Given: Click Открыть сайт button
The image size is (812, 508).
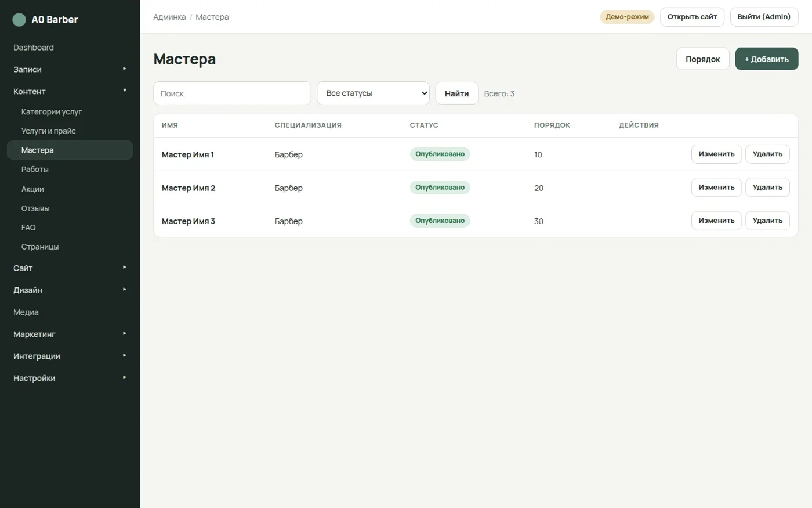Looking at the screenshot, I should (692, 17).
